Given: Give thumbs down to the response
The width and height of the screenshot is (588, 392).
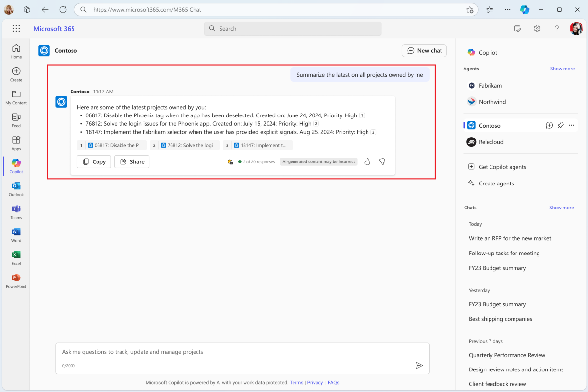Looking at the screenshot, I should click(x=382, y=161).
